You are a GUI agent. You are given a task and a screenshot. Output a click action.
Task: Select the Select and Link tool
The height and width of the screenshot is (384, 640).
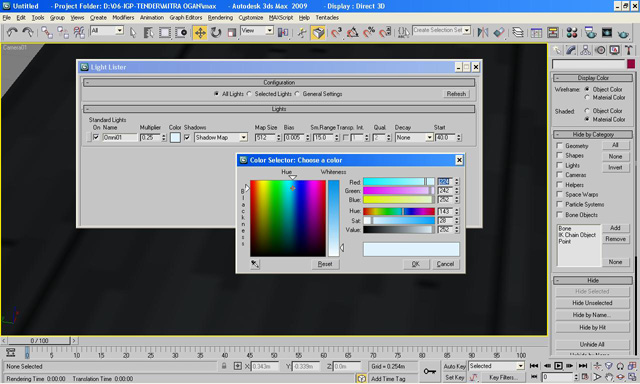pyautogui.click(x=47, y=32)
